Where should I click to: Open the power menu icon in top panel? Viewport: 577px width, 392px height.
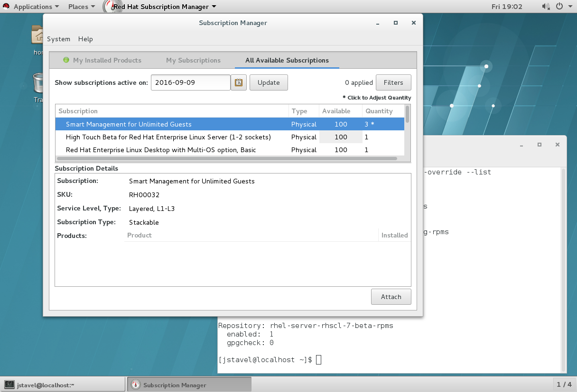click(559, 7)
